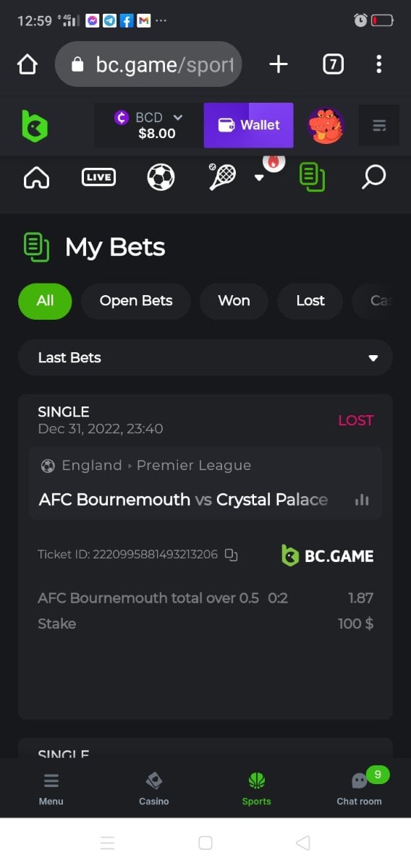Select the Lost filter
Screen dimensions: 411x868
(310, 301)
